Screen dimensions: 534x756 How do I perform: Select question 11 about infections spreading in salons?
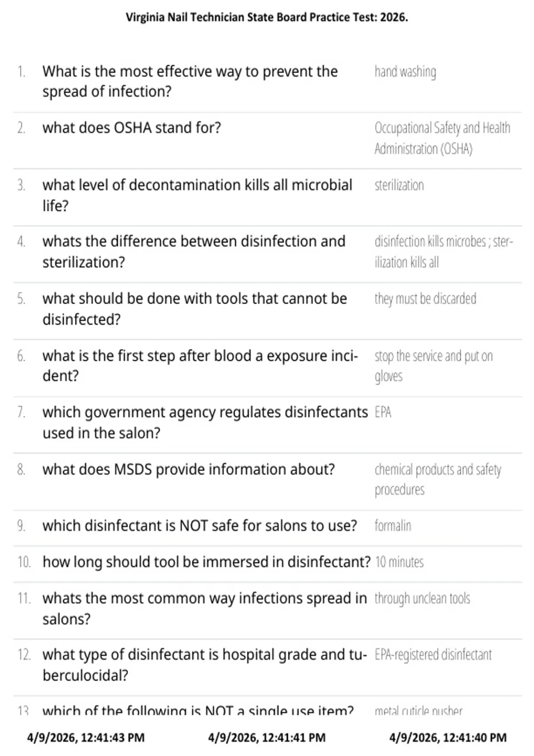(205, 608)
